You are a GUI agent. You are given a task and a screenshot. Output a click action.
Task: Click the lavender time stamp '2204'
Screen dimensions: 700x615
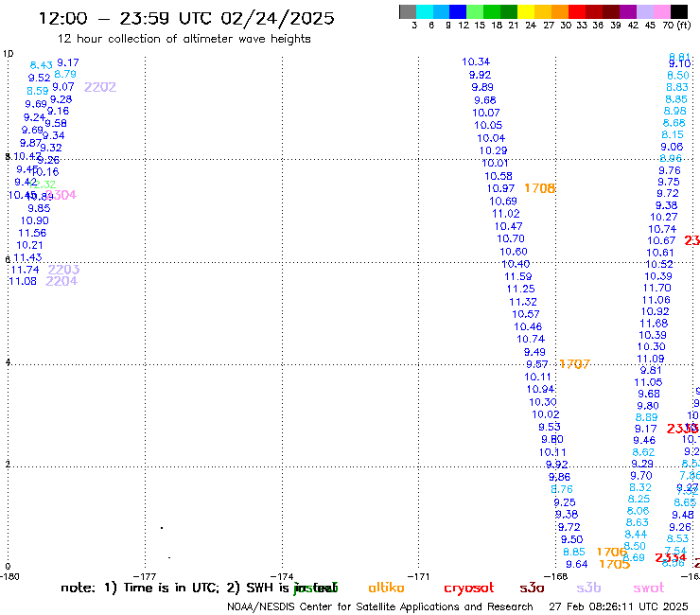point(61,281)
